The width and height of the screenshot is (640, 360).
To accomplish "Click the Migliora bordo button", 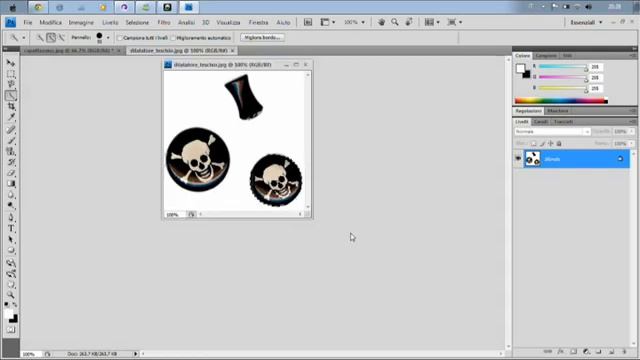I will click(262, 38).
